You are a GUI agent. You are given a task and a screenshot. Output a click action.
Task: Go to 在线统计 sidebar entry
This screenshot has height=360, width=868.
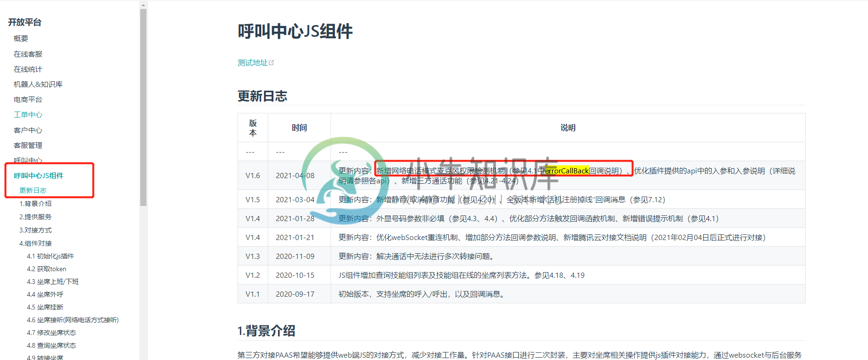tap(28, 69)
